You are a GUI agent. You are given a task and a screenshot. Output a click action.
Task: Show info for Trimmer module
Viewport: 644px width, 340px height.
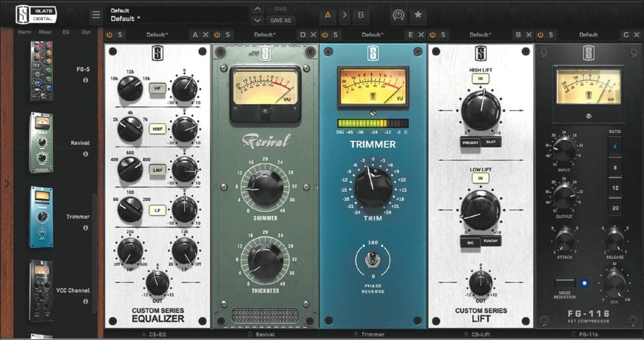86,228
